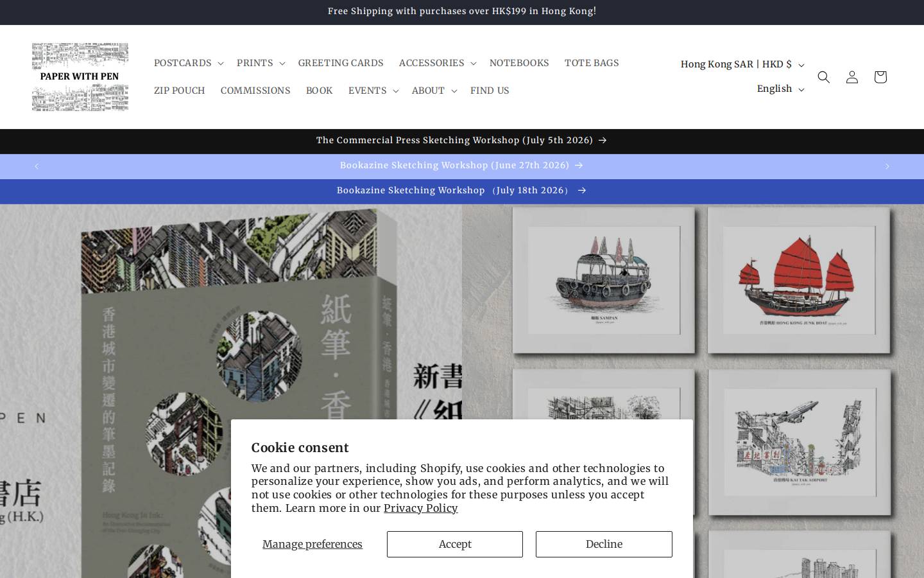Open Bookazine Workshop July 18th link
This screenshot has width=924, height=578.
click(x=461, y=190)
